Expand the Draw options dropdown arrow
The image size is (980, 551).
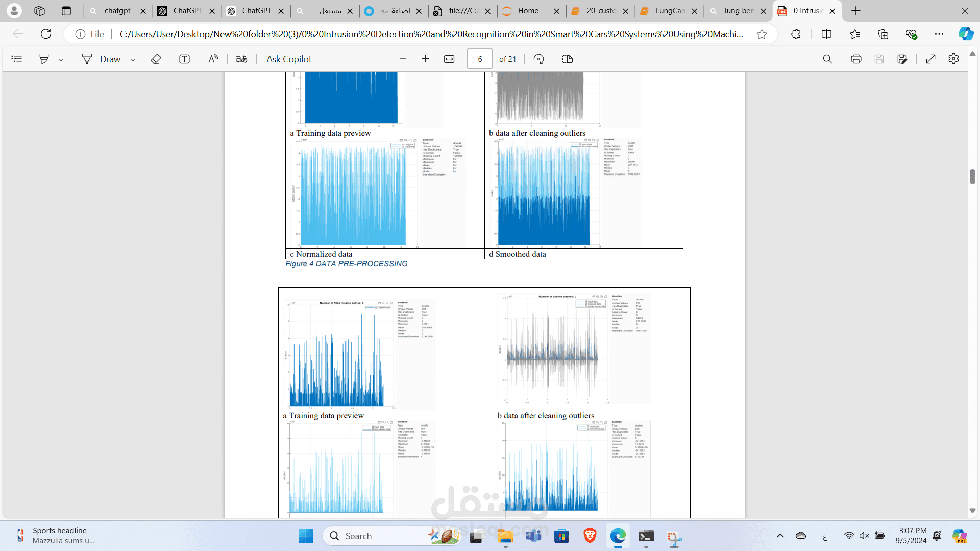[x=133, y=60]
